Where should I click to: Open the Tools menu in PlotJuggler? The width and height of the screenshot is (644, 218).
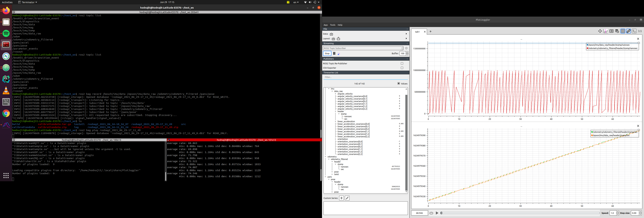pos(333,25)
